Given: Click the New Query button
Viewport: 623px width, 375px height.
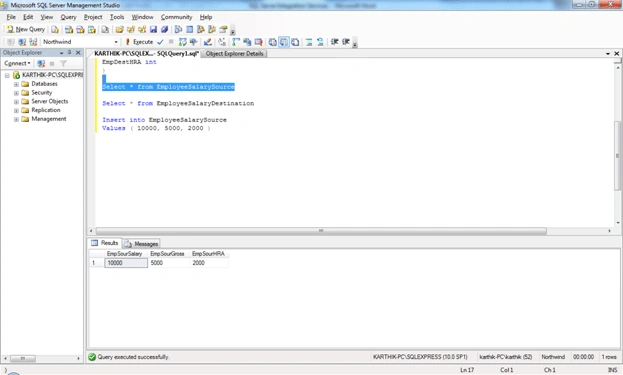Looking at the screenshot, I should (26, 29).
